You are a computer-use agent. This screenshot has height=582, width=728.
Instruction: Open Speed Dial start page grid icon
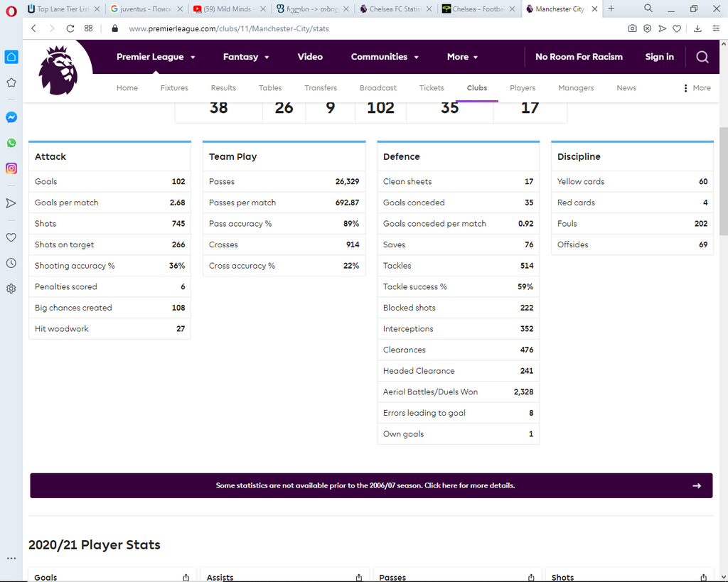click(x=88, y=28)
